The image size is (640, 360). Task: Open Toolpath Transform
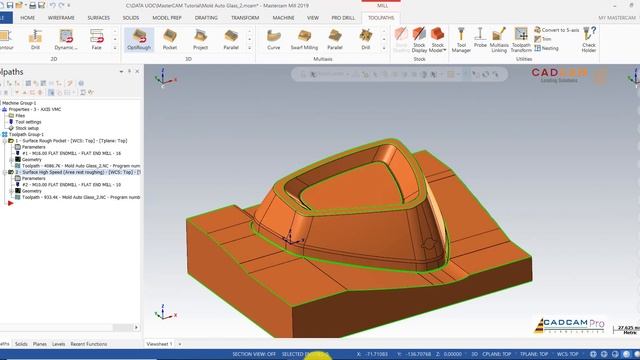(521, 40)
